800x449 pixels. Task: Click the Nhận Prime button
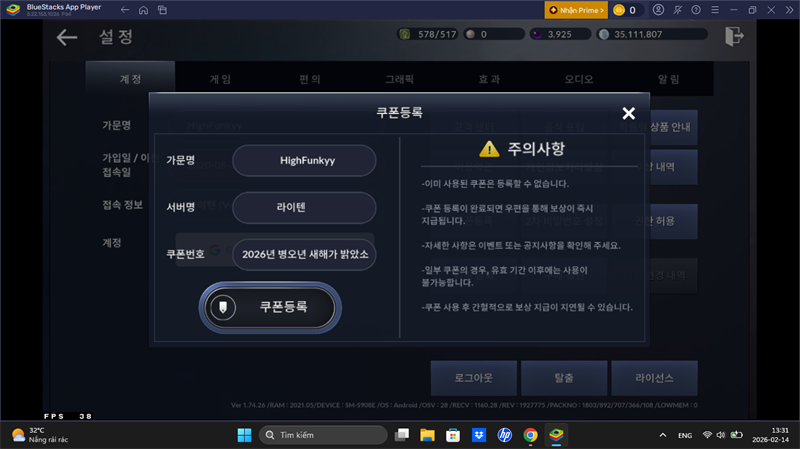tap(575, 10)
